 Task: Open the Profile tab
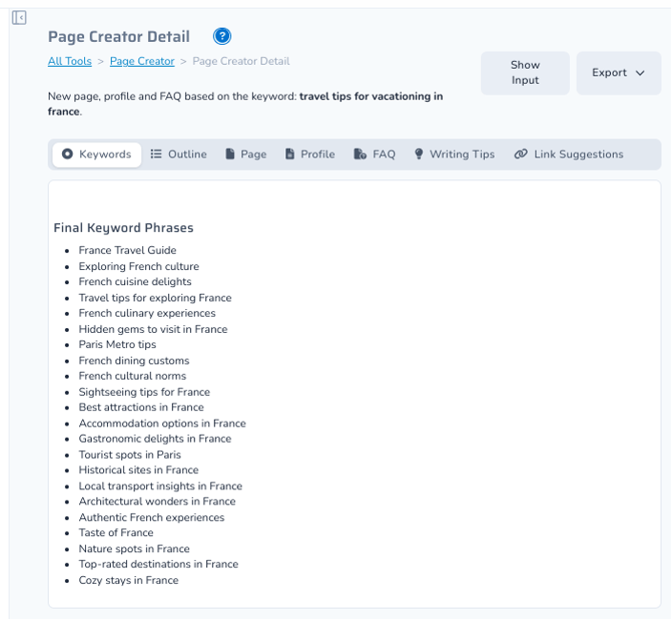pos(310,155)
